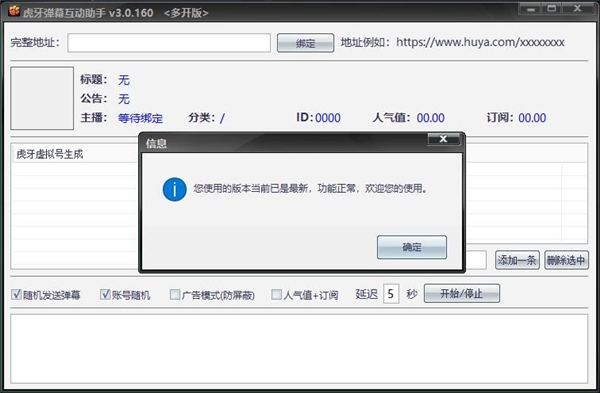
Task: Click the 订阅 value 00.00
Action: (x=532, y=118)
